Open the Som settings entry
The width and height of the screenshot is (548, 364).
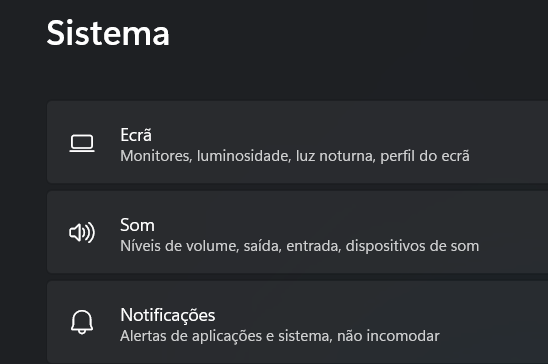click(297, 232)
